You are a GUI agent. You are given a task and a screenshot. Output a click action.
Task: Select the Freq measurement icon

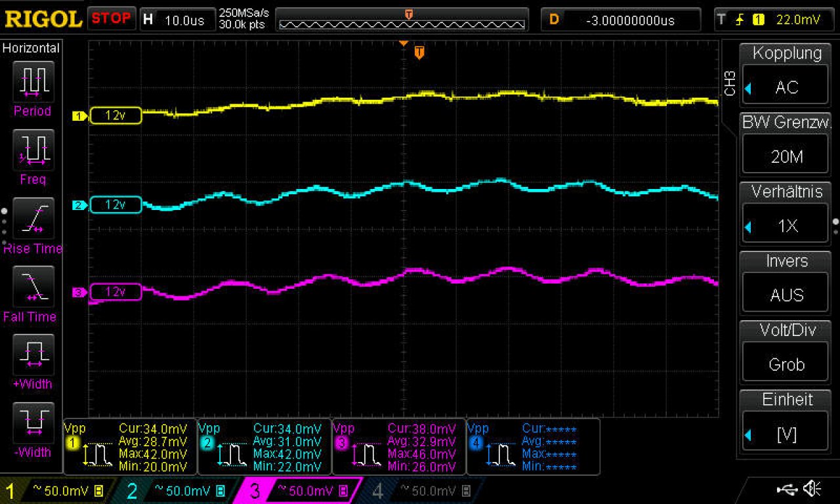(33, 150)
